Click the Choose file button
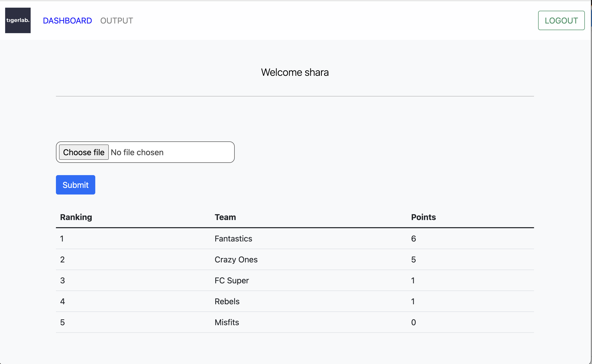This screenshot has width=592, height=364. [84, 152]
